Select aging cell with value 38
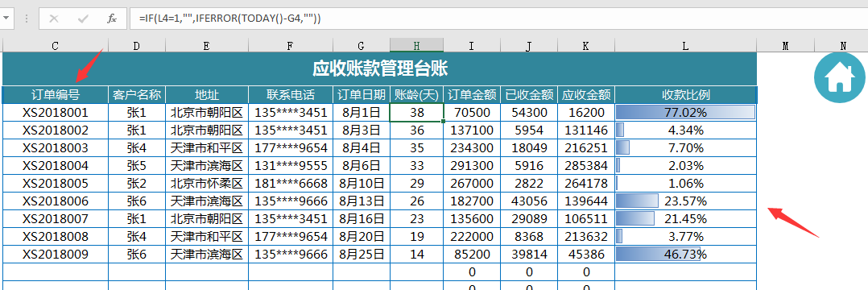The image size is (868, 290). coord(416,112)
